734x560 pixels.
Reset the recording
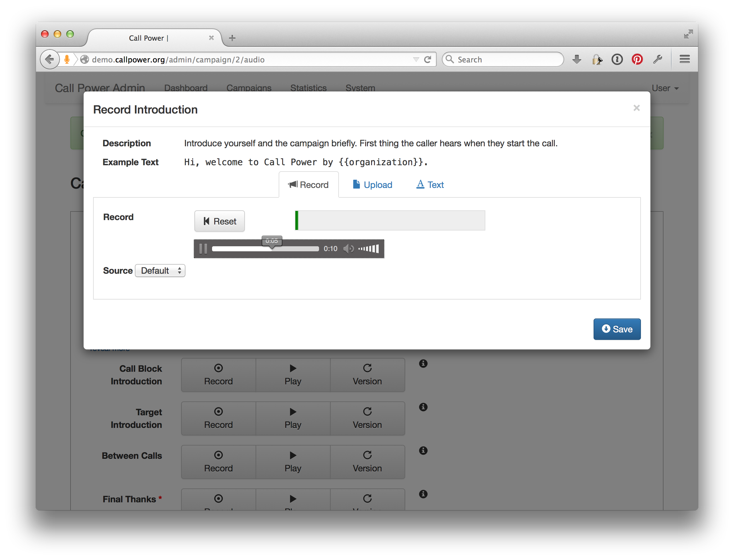click(220, 221)
